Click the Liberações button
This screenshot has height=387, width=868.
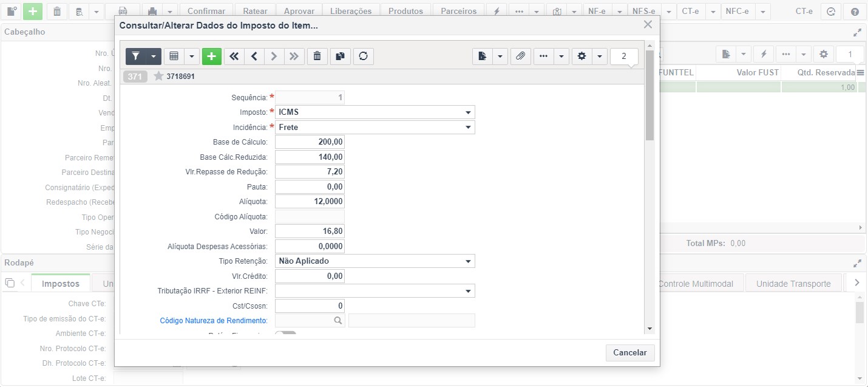[352, 11]
